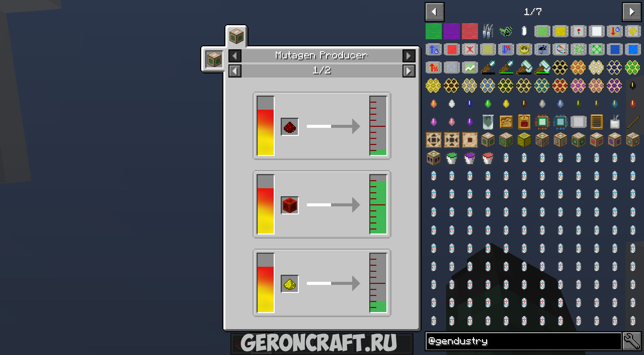
Task: Select the DNA helix upgrade
Action: pos(560,49)
